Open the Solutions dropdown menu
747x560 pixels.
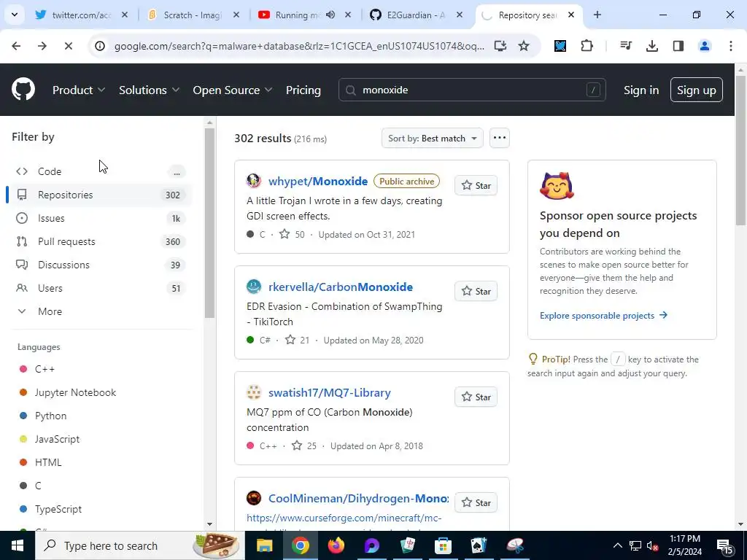pos(149,90)
